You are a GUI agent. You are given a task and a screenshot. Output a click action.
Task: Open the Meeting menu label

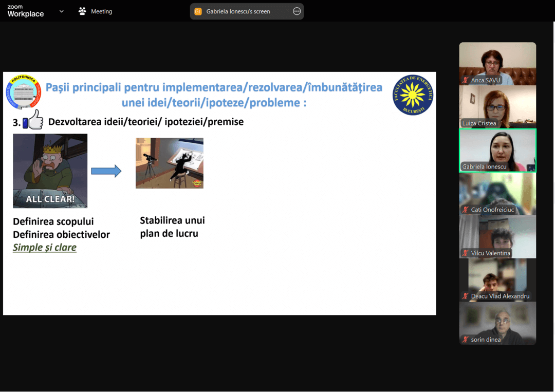coord(101,11)
